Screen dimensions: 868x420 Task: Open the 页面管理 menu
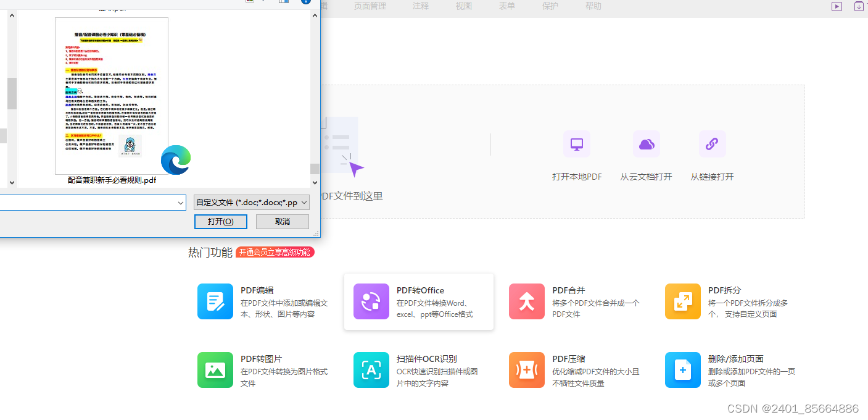pyautogui.click(x=370, y=6)
